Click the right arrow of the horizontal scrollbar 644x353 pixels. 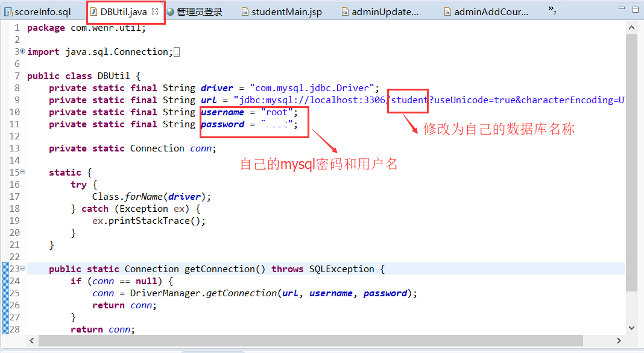[619, 340]
